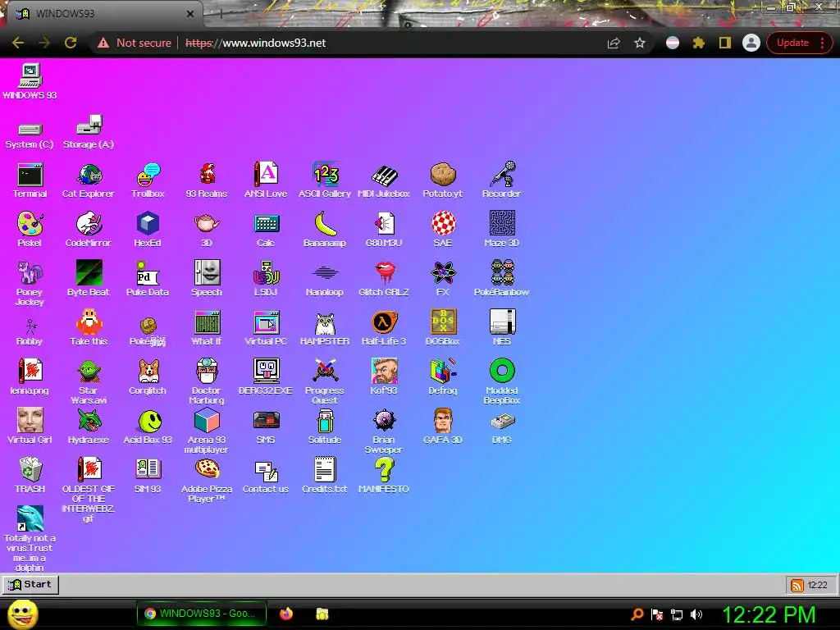Screen dimensions: 840x630
Task: Click the RSS feed tray icon
Action: [x=797, y=586]
